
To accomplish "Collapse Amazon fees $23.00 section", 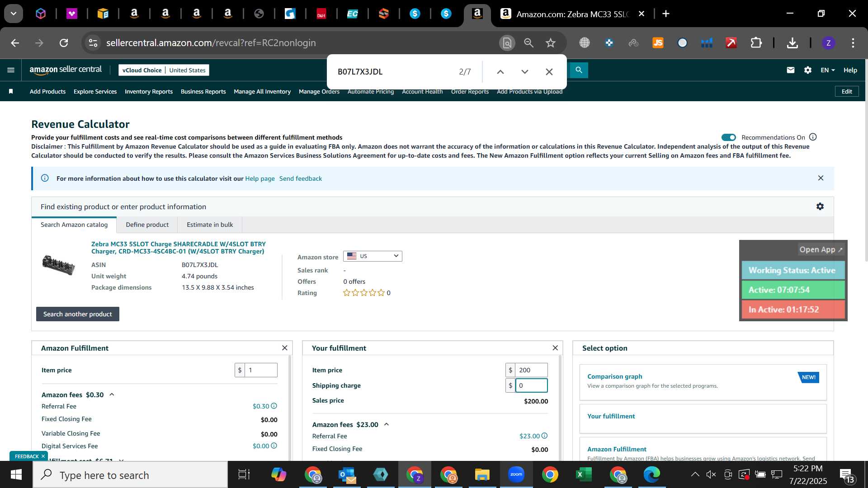I will pos(387,424).
